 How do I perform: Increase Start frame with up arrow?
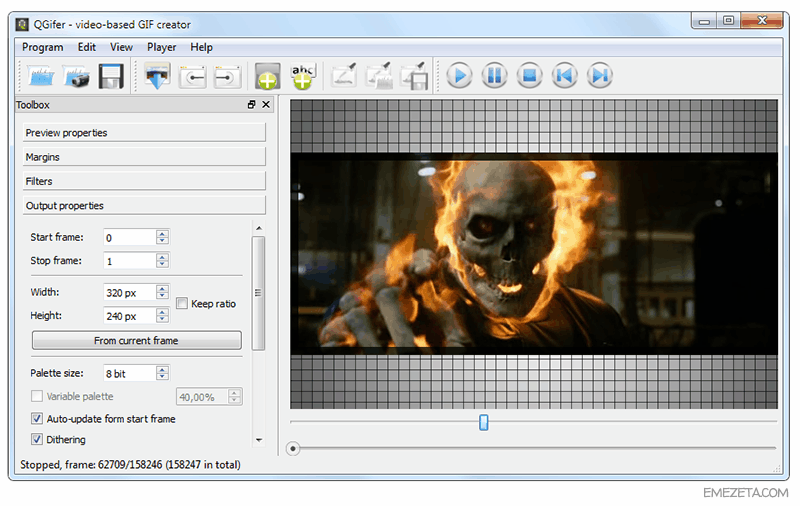(x=162, y=234)
